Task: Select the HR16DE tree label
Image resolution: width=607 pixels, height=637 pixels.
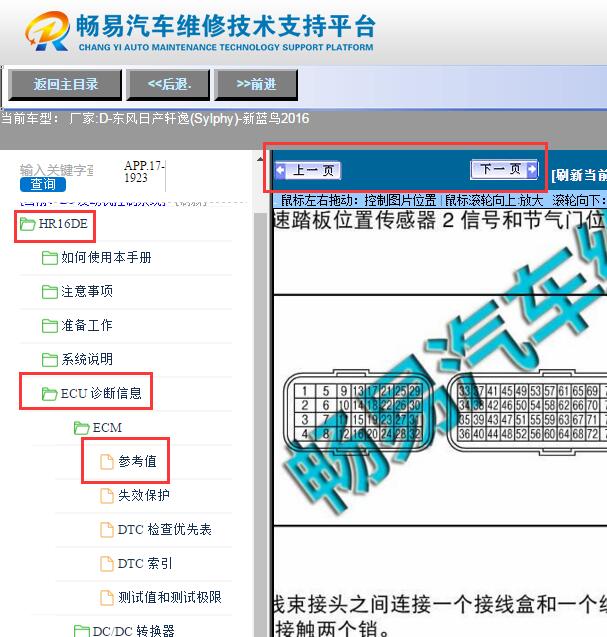Action: (63, 223)
